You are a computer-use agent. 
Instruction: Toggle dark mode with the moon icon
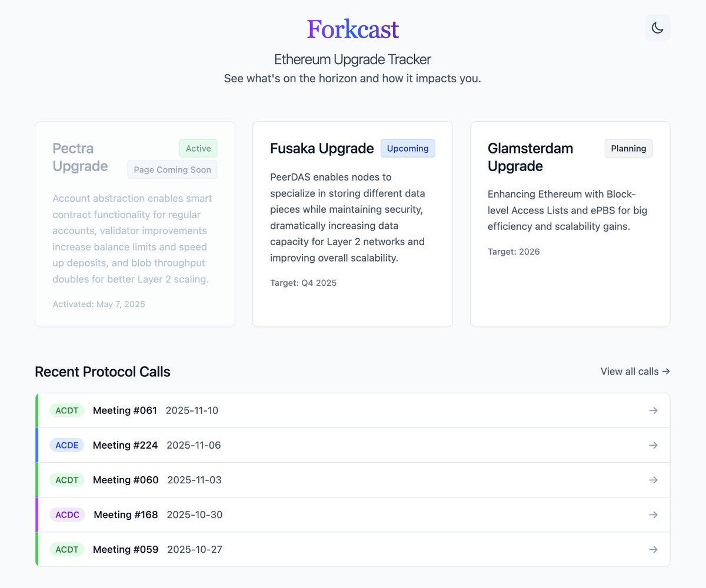click(657, 28)
